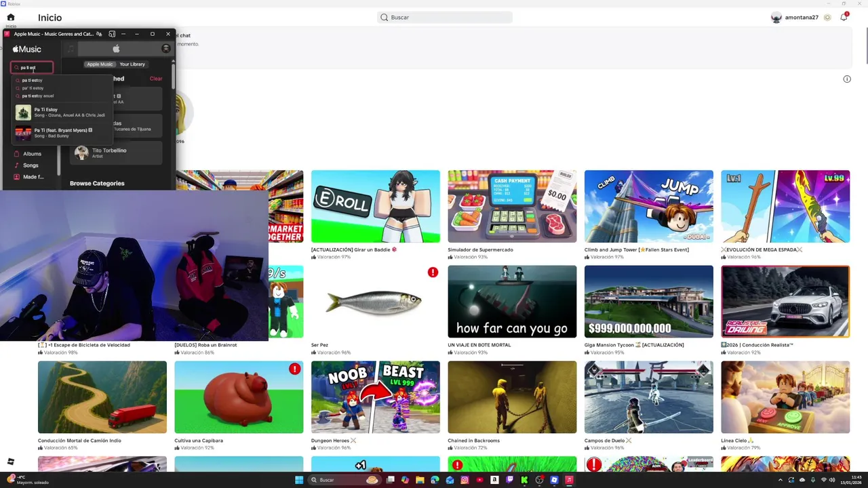Open Conducción Mortal de Camión Indio game

(x=102, y=397)
